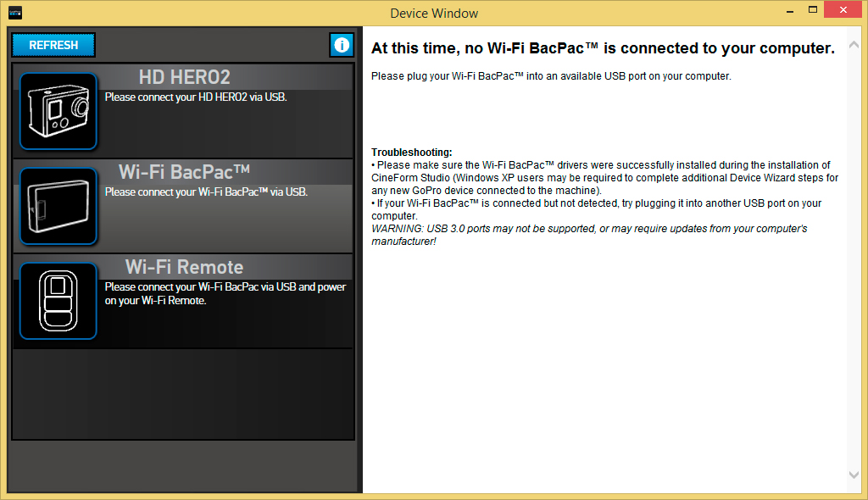Click the USB 3.0 WARNING italic text

point(589,235)
